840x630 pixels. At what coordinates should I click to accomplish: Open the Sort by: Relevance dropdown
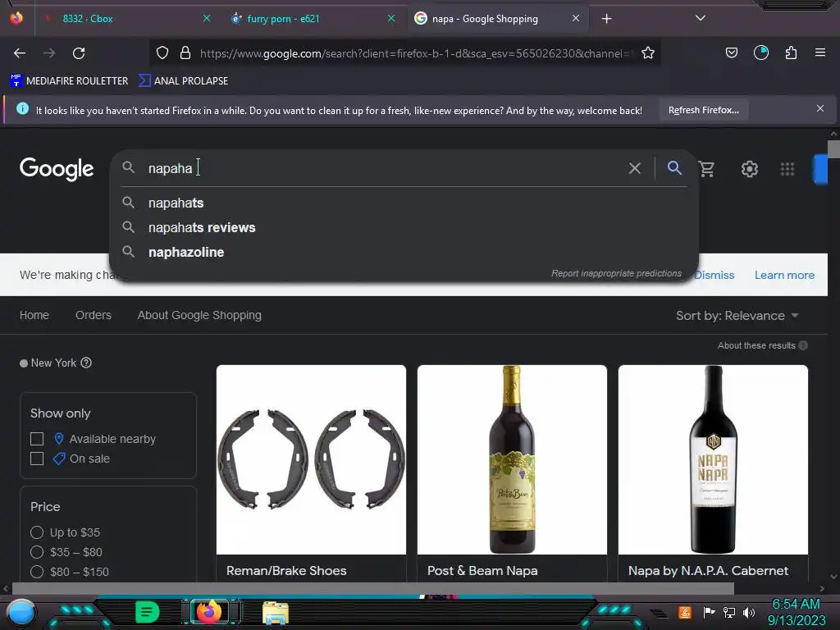coord(737,316)
